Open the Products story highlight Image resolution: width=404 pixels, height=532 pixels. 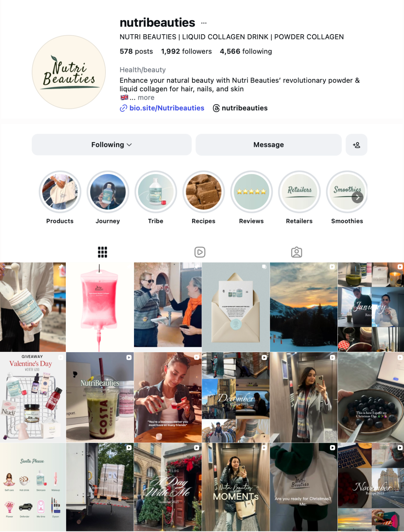coord(60,192)
